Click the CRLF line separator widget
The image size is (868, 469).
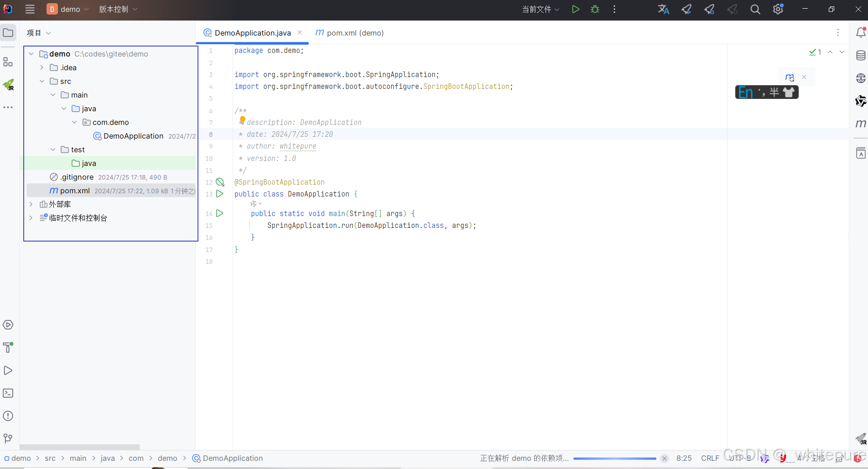pyautogui.click(x=710, y=458)
